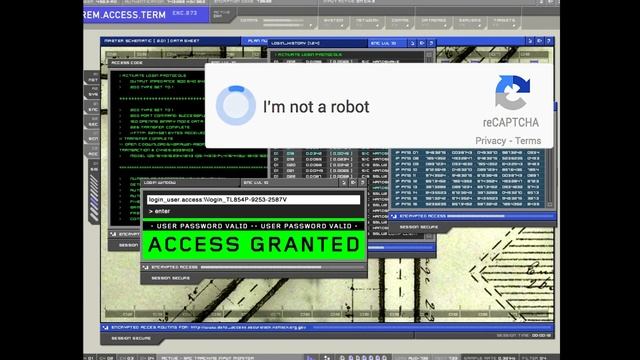Click the ACCESS GRANTED banner
Image resolution: width=640 pixels, height=360 pixels.
(x=253, y=245)
